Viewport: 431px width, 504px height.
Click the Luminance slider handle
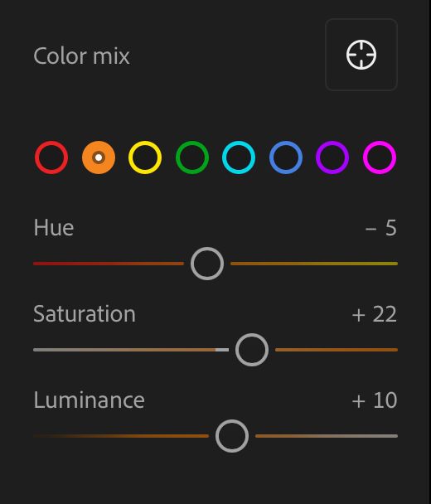[x=232, y=436]
